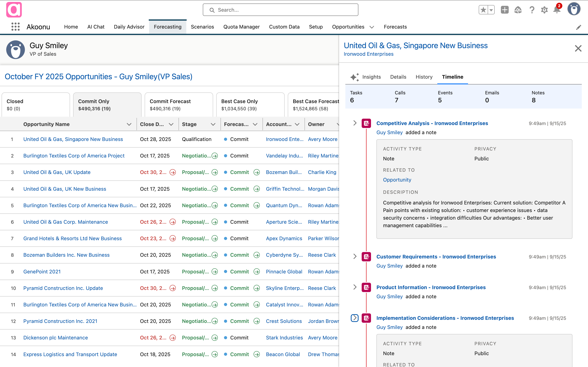The width and height of the screenshot is (588, 367).
Task: Open Stage column header dropdown
Action: [x=213, y=124]
